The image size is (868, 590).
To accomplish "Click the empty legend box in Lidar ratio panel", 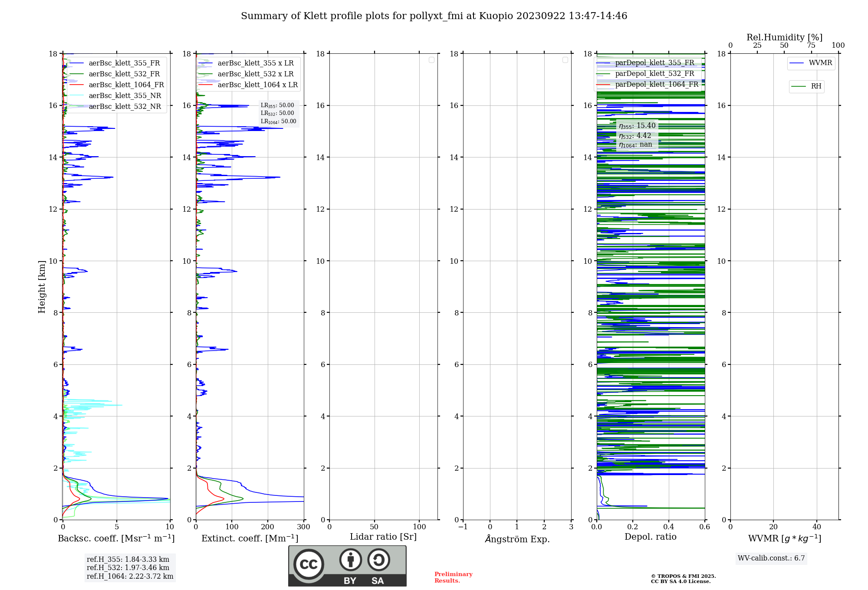I will 431,60.
